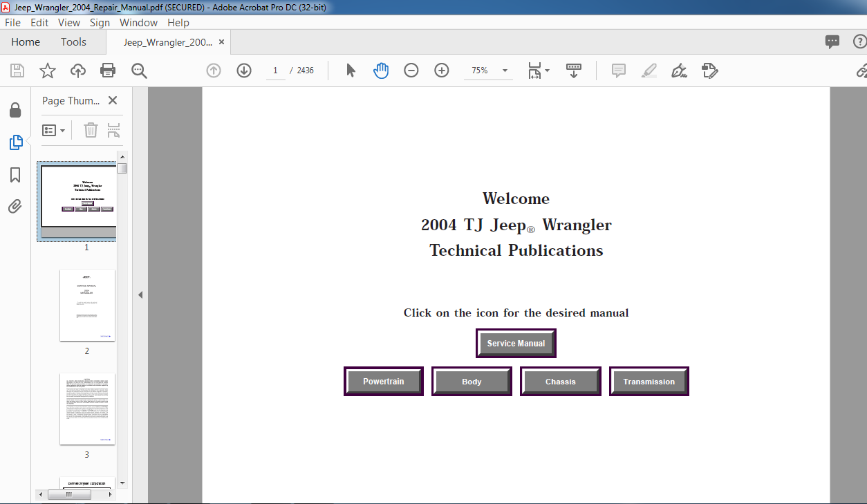This screenshot has height=504, width=867.
Task: Click the Powertrain button
Action: point(384,381)
